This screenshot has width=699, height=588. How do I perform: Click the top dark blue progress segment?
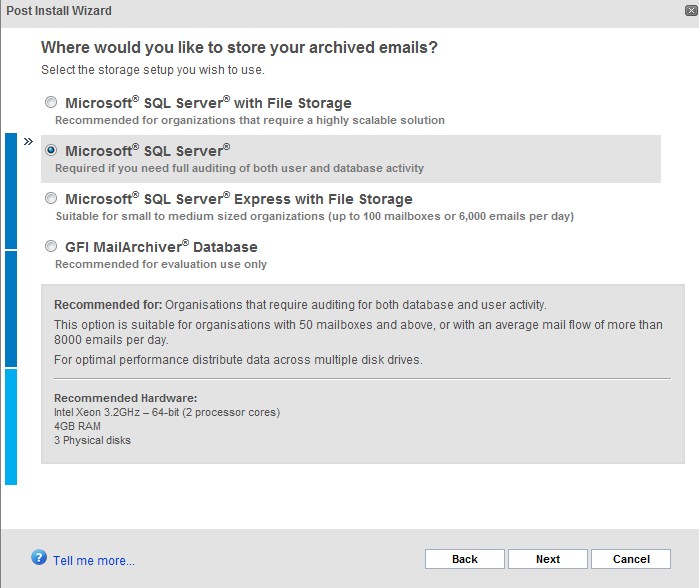coord(11,191)
